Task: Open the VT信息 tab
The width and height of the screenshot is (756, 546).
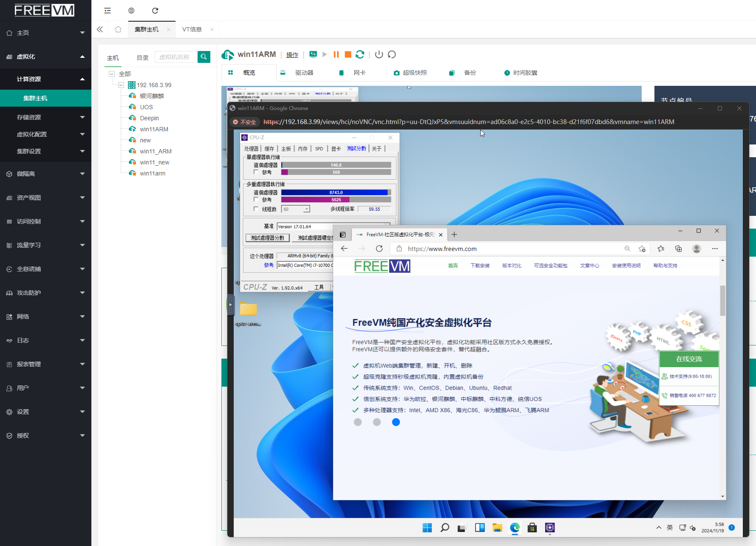Action: [192, 29]
